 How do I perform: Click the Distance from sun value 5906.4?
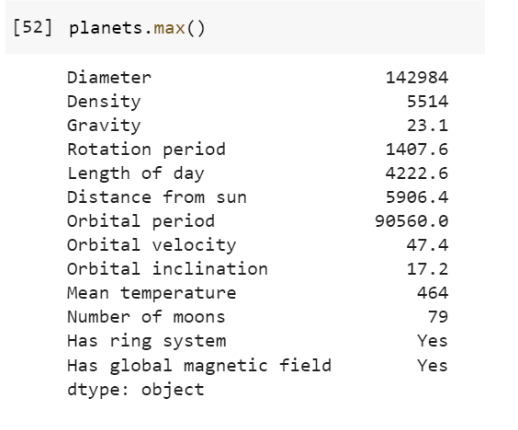point(417,197)
